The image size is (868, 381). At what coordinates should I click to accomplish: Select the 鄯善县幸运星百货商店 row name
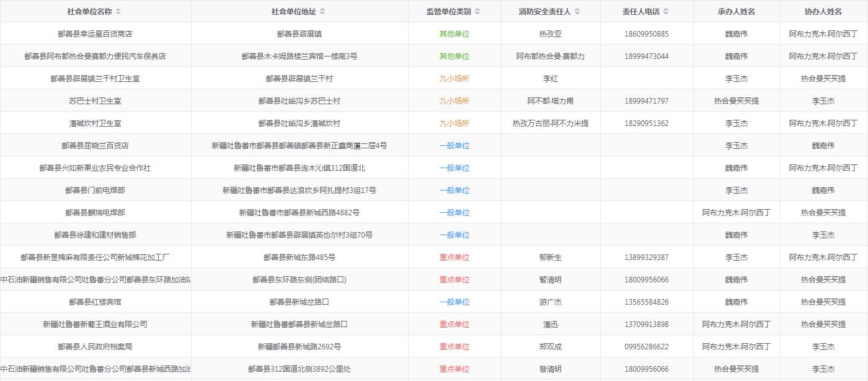[x=95, y=34]
